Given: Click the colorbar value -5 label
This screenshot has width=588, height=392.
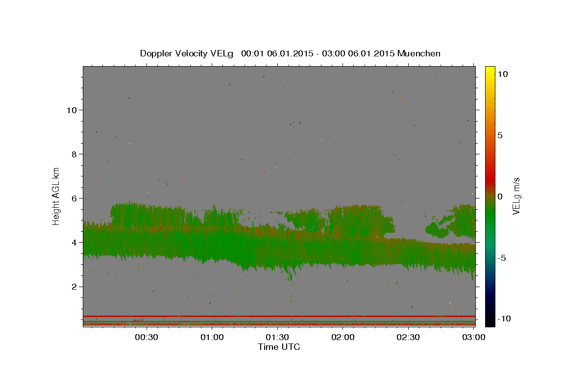Looking at the screenshot, I should (x=502, y=258).
